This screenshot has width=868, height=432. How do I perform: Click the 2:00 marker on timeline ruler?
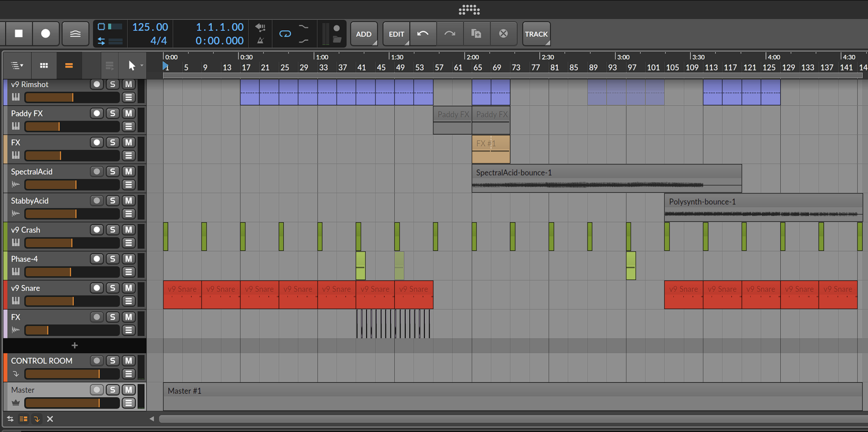pos(472,57)
